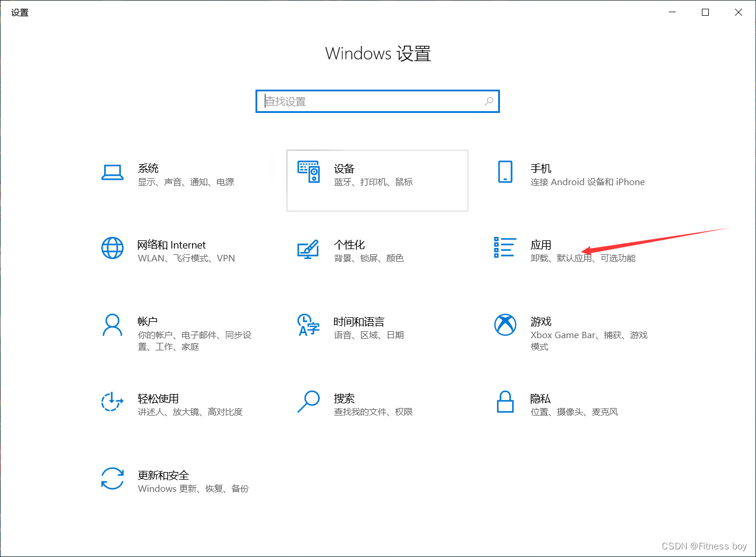Click the 个性化 paintbrush icon

pos(308,249)
